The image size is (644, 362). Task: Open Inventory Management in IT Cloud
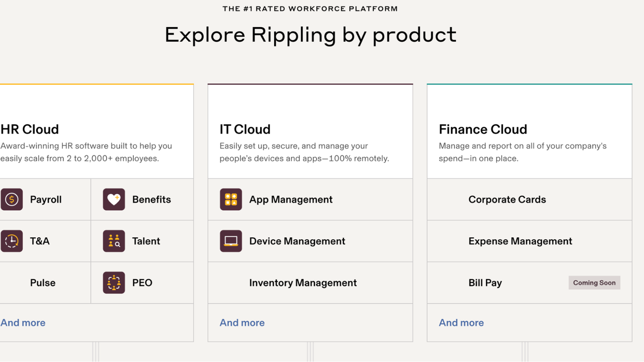[x=303, y=283]
